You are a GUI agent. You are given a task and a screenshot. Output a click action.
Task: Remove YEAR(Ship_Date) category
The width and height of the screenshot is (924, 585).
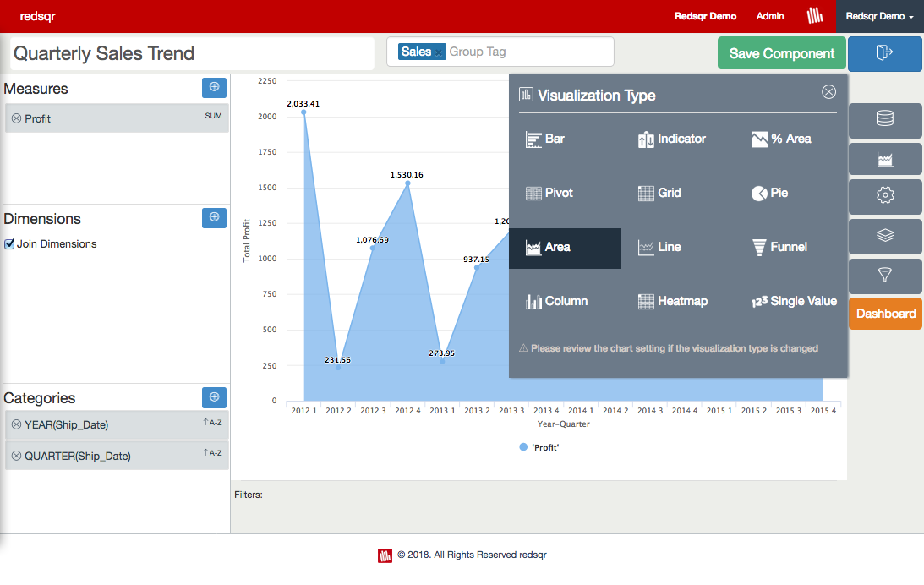coord(17,424)
